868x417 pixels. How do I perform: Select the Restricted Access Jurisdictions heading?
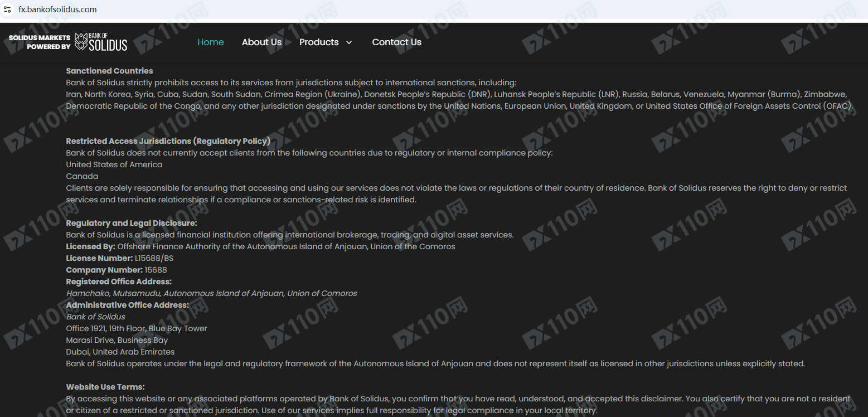tap(168, 141)
